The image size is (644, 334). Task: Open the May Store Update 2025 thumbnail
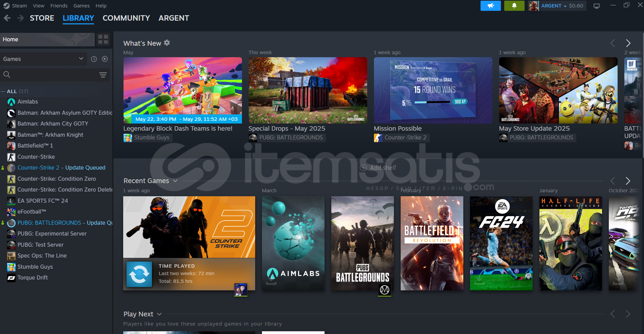click(558, 90)
